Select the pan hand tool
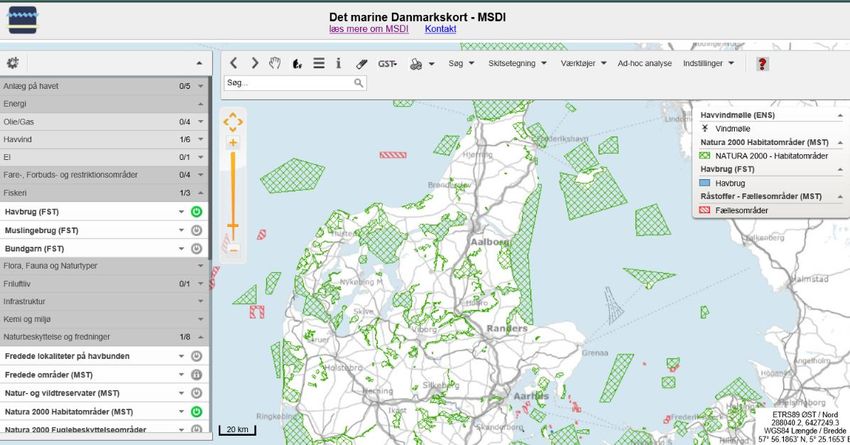 (x=275, y=63)
